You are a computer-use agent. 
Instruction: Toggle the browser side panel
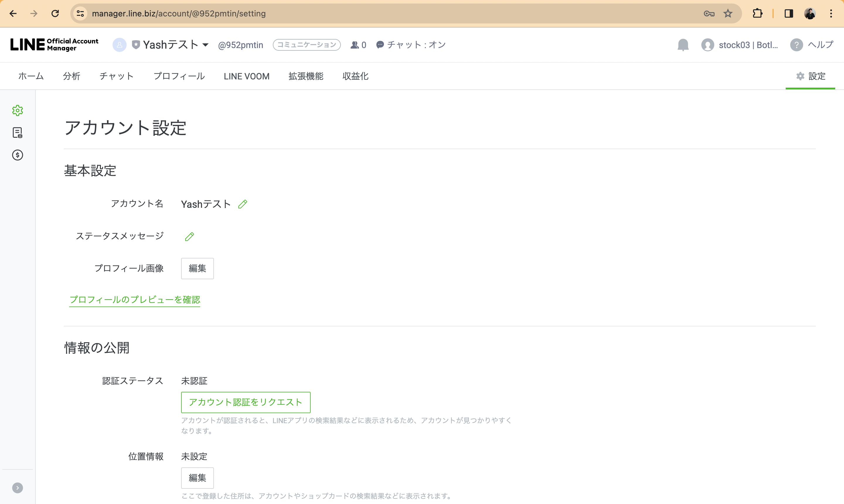(789, 13)
